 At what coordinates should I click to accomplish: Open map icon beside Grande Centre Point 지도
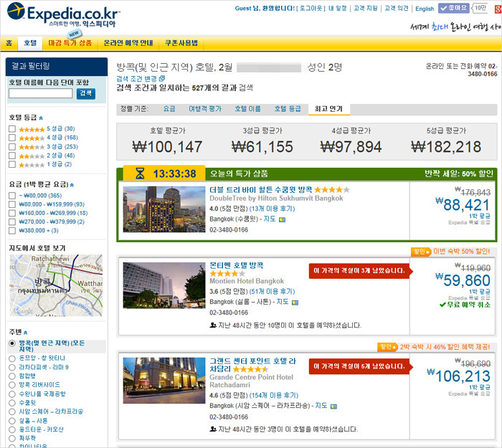click(333, 406)
